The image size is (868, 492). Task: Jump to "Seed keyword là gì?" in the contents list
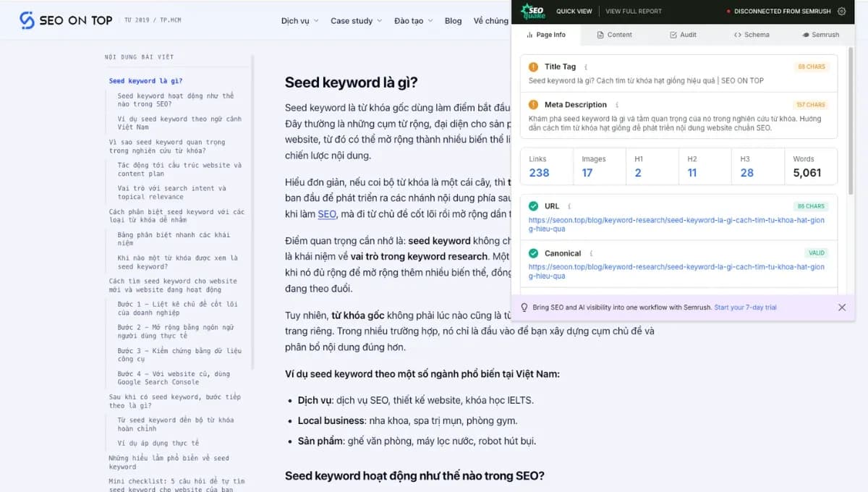pos(145,81)
